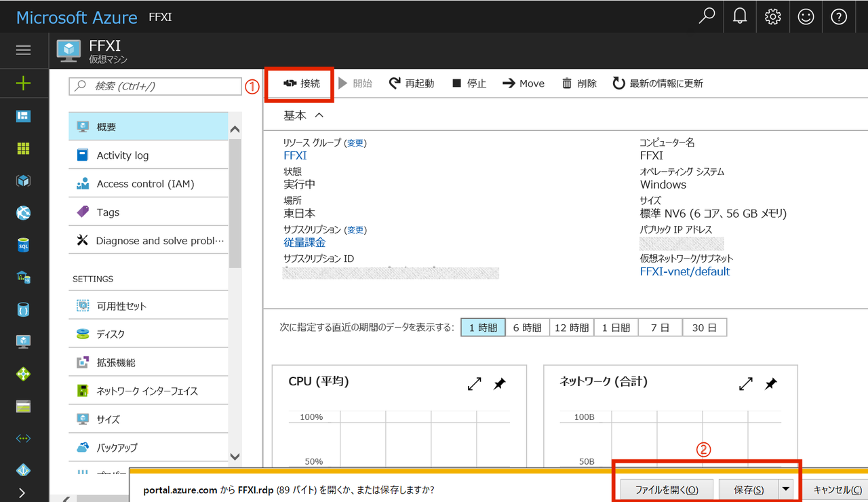Click キャンセル(C) button
Screen dimensions: 868x502
coord(837,490)
